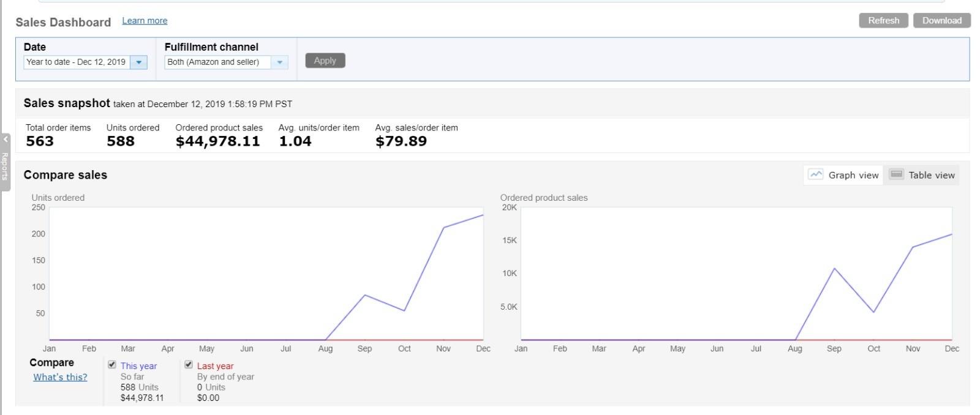Switch to Graph view tab
This screenshot has height=415, width=980.
click(x=843, y=175)
